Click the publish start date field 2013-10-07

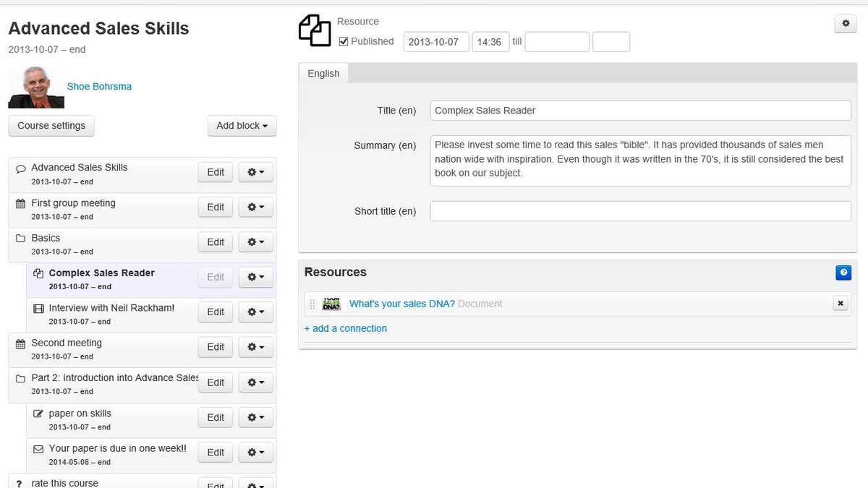click(436, 42)
